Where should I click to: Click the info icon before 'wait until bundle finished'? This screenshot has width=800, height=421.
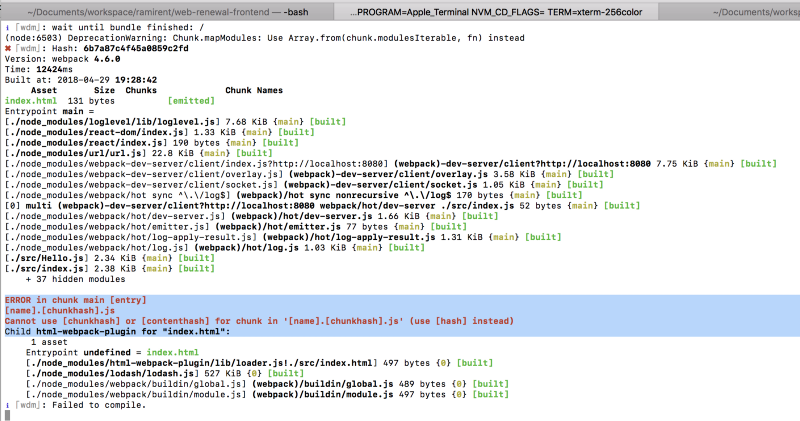[x=7, y=28]
